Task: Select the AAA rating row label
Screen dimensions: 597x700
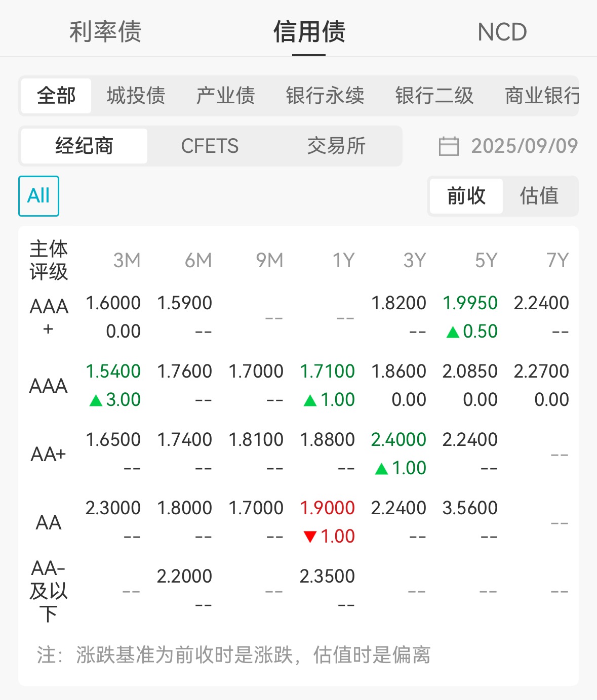Action: point(49,386)
